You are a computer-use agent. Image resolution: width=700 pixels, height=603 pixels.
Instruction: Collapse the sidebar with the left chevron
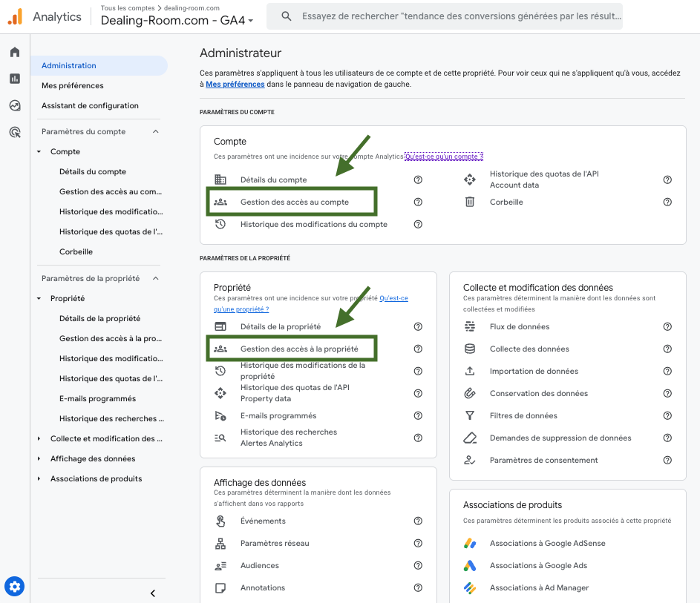pyautogui.click(x=153, y=593)
